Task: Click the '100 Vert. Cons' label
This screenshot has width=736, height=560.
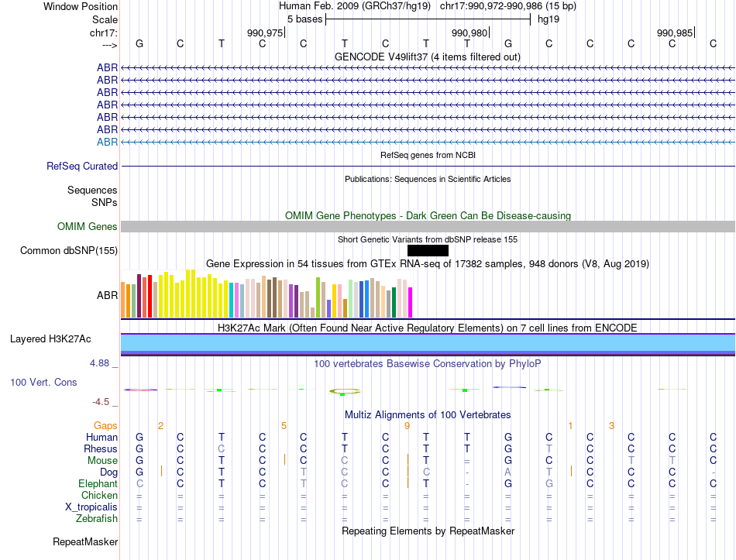Action: 43,382
